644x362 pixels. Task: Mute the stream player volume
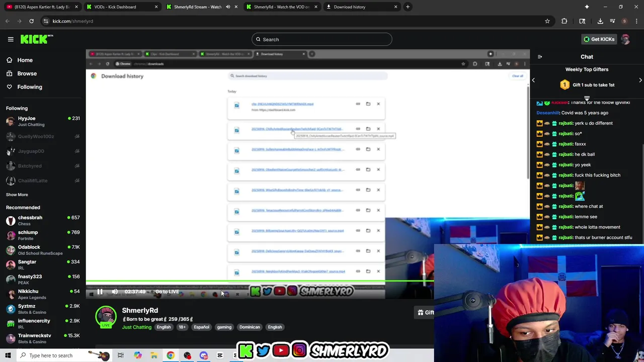pyautogui.click(x=115, y=292)
